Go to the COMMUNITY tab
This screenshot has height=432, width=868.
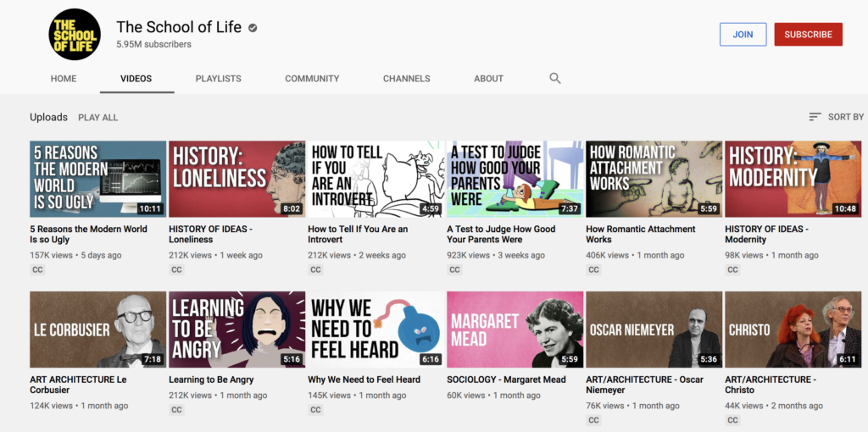click(312, 79)
